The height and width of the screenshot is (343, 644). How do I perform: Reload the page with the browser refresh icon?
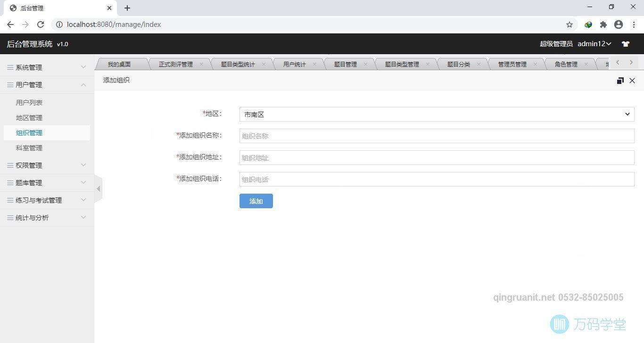point(41,24)
